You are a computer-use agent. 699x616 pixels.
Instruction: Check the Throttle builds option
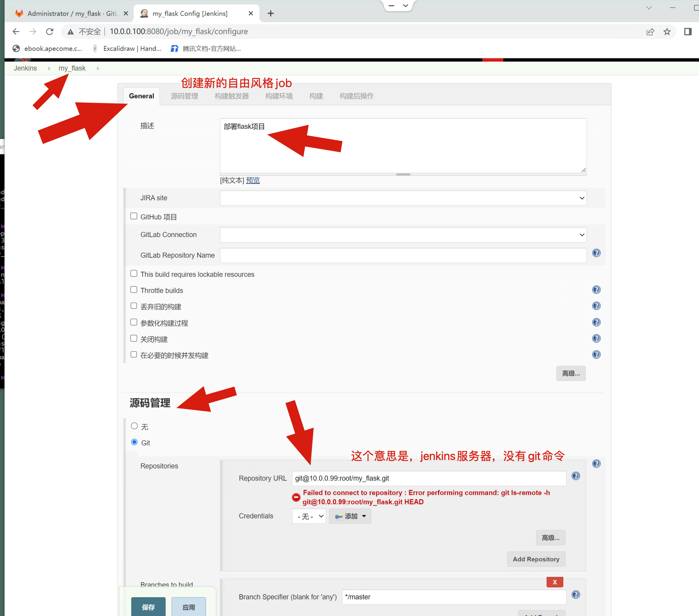pyautogui.click(x=134, y=290)
